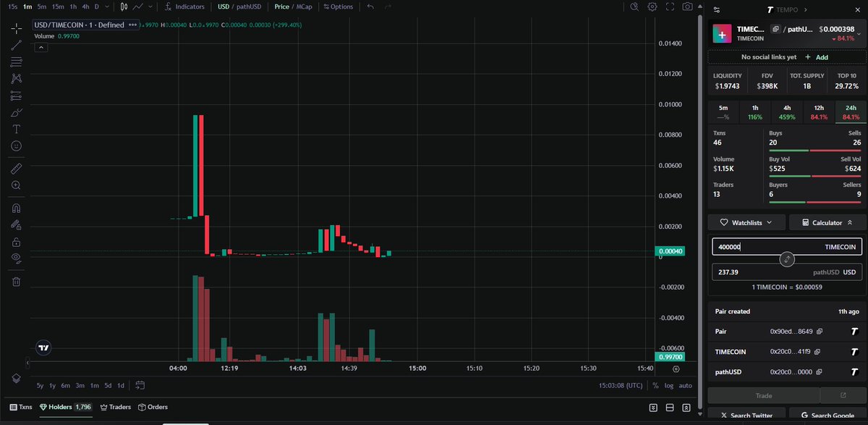The image size is (868, 425).
Task: Open chart settings gear
Action: (x=652, y=7)
